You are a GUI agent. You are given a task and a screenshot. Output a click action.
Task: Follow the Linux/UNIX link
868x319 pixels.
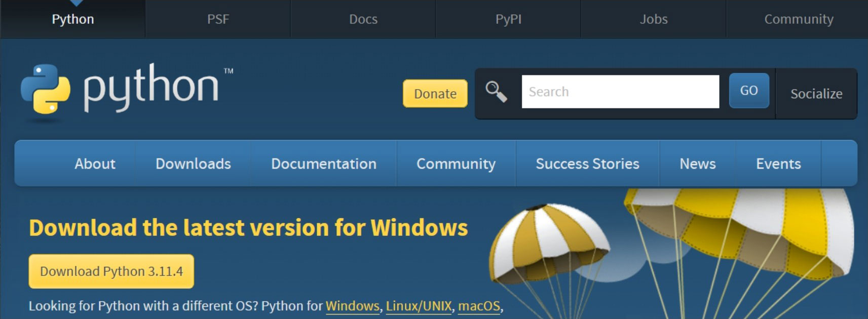point(419,306)
